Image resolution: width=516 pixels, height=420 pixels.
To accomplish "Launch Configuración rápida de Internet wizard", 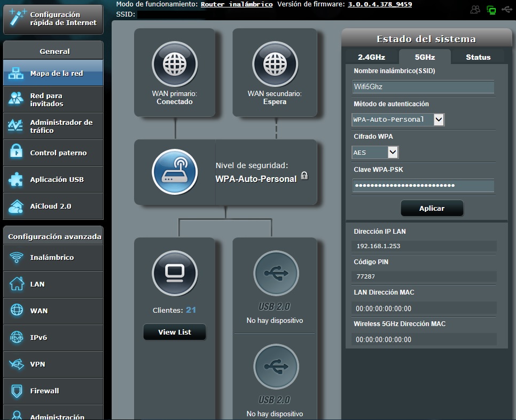I will [x=53, y=19].
